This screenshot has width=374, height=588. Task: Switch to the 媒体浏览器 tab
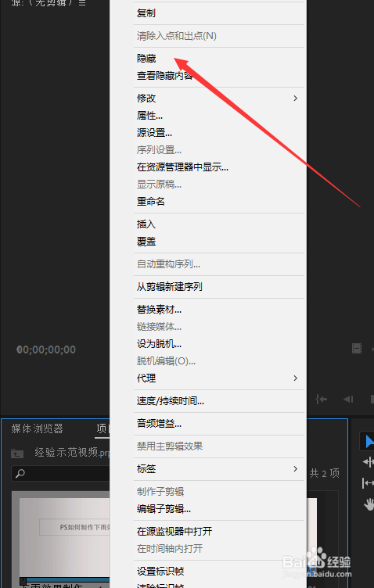coord(37,428)
